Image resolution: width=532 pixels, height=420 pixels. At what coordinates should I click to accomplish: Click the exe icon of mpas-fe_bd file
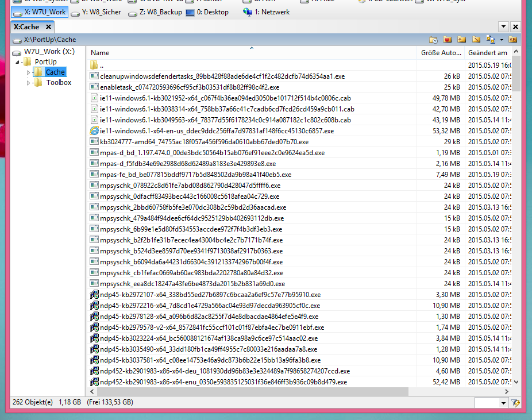[x=94, y=175]
